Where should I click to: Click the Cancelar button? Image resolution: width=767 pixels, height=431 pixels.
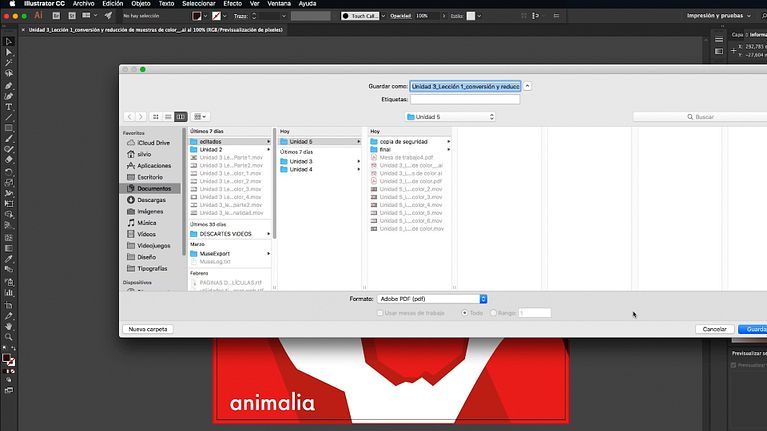(x=714, y=329)
